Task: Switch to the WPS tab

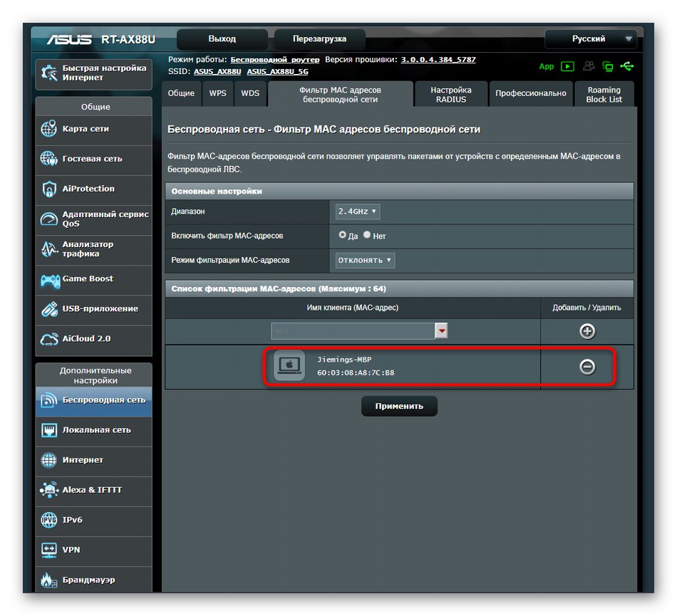Action: pos(217,93)
